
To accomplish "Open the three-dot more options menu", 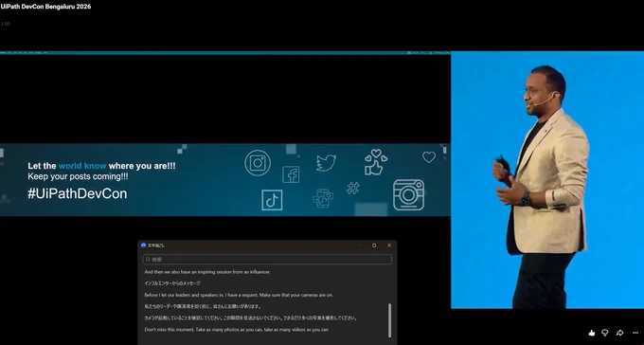I will tap(635, 333).
